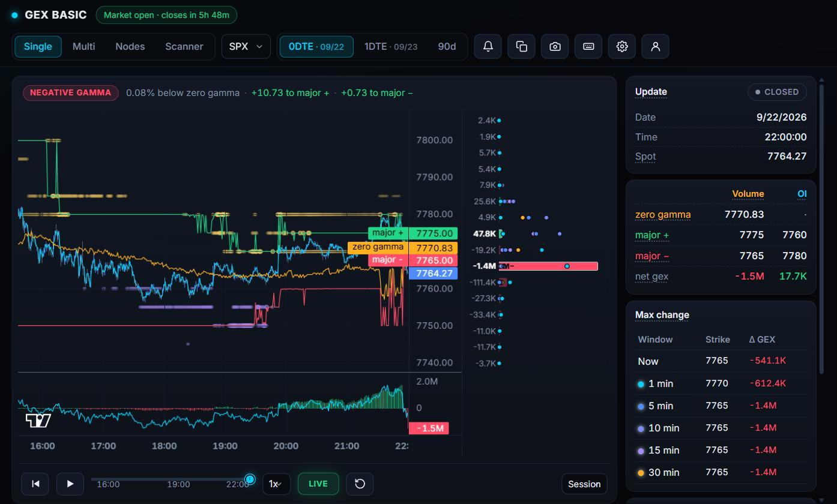
Task: Open the alerts bell icon
Action: point(488,46)
